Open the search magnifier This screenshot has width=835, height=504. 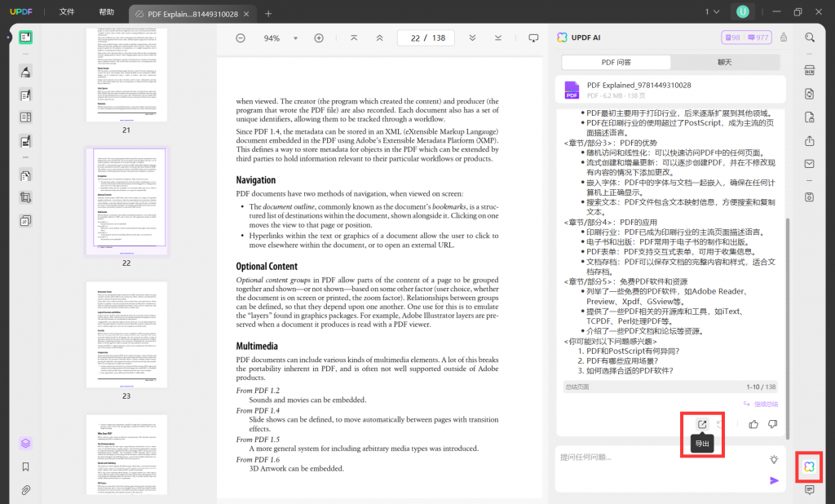(x=810, y=38)
